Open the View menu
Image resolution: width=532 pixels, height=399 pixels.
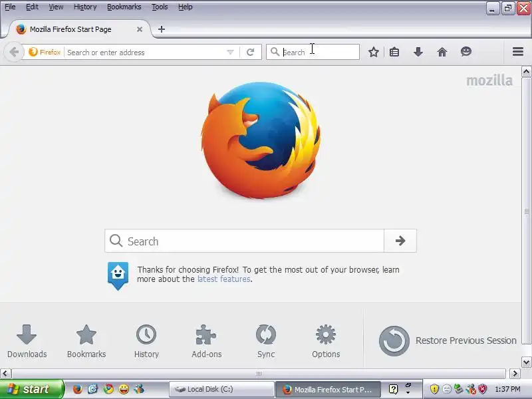56,7
